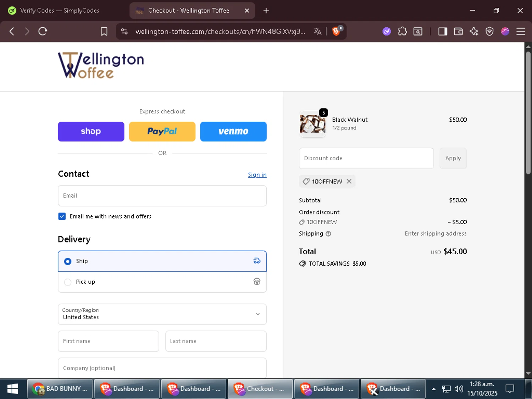Screen dimensions: 532x399
Task: Bookmark this page with the bookmark icon
Action: [104, 32]
